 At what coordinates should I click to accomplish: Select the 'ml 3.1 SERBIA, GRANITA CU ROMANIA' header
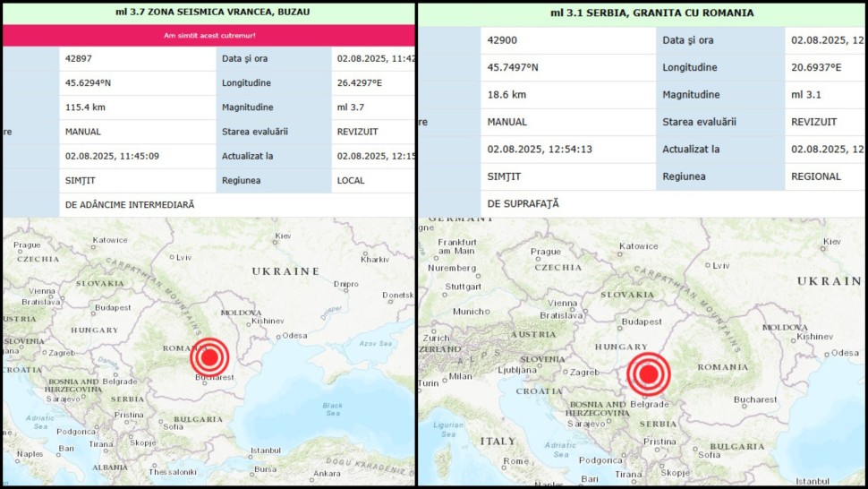[642, 13]
